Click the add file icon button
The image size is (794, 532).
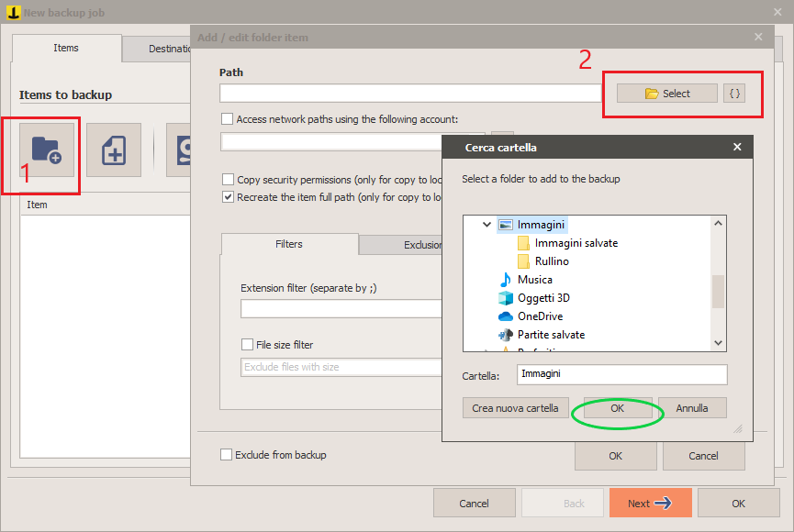click(114, 150)
